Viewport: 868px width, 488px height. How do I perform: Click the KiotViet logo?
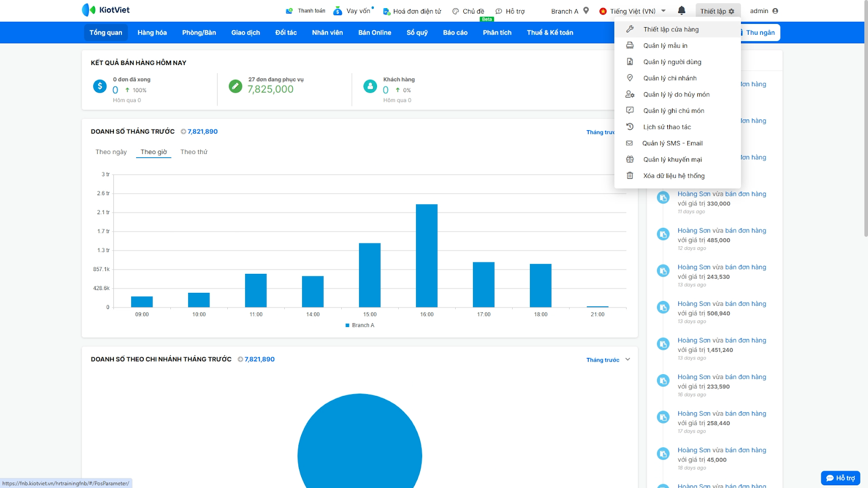(x=106, y=10)
